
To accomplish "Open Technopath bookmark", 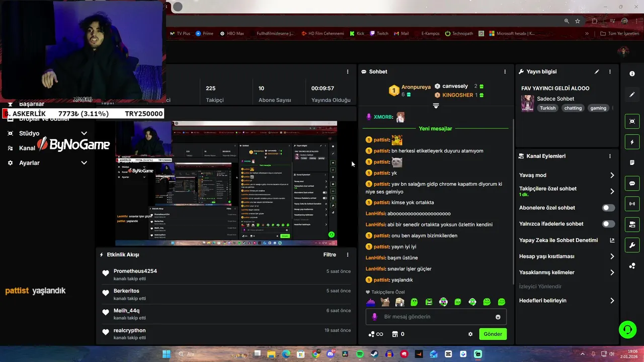I will 459,34.
